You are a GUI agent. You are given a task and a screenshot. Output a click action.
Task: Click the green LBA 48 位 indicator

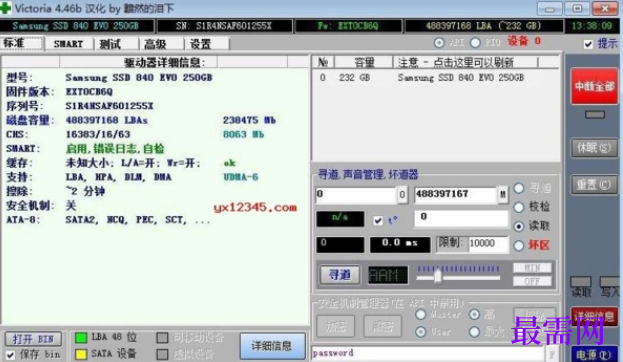point(81,338)
